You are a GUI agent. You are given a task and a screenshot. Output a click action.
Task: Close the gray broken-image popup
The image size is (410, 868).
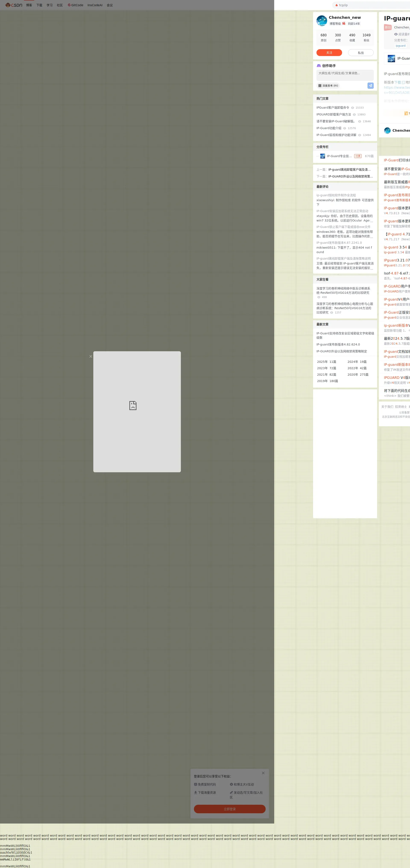[x=91, y=356]
